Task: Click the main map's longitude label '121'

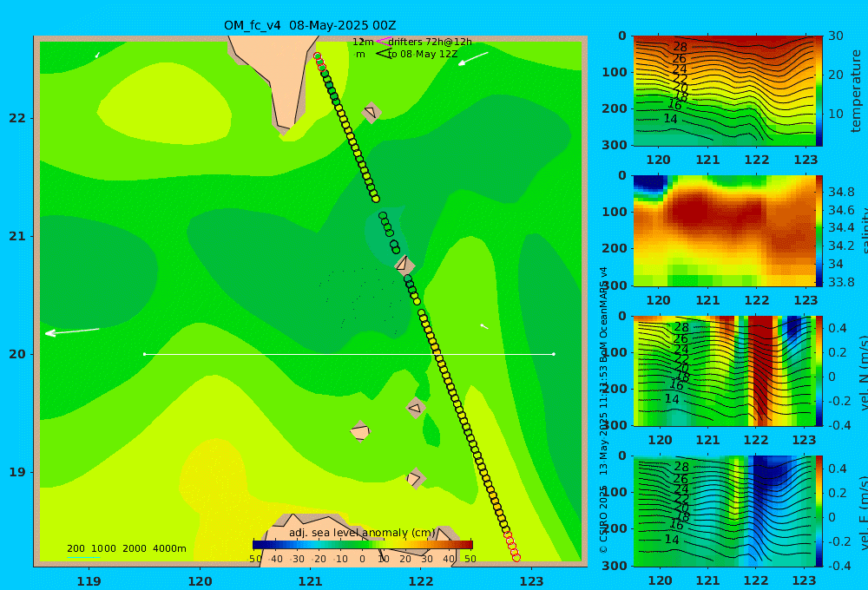Action: click(310, 581)
